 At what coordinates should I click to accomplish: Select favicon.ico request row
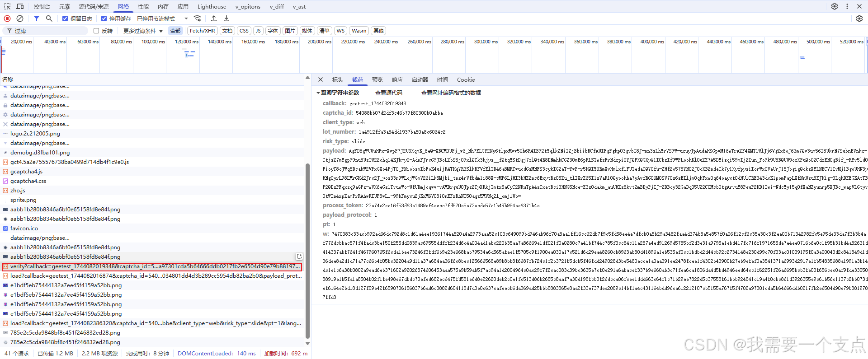(x=152, y=228)
